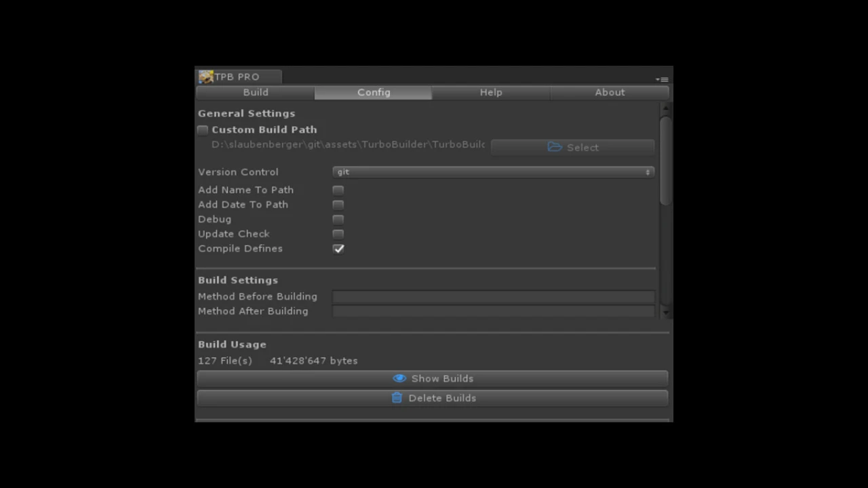The width and height of the screenshot is (868, 488).
Task: Click the scrollbar up arrow
Action: [x=665, y=108]
